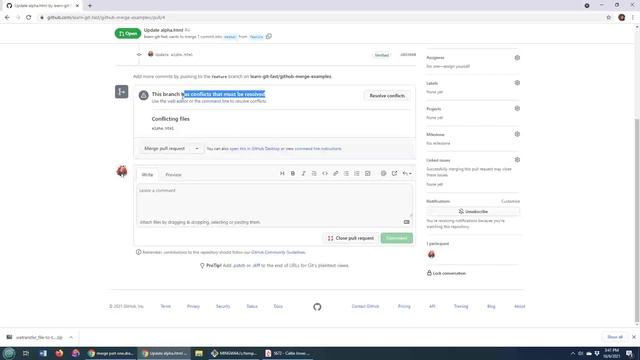Insert a numbered list in the comment
640x360 pixels.
tap(357, 173)
